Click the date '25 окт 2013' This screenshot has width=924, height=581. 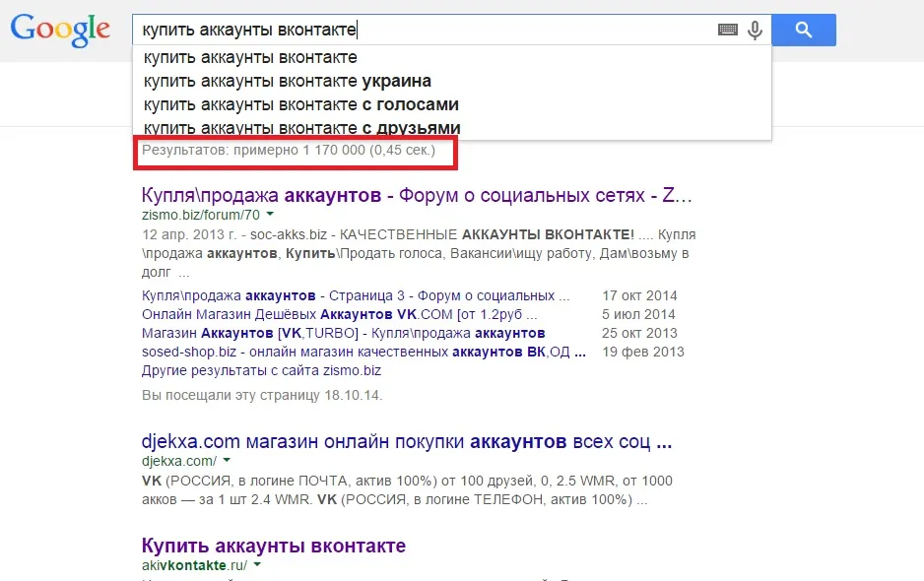coord(639,333)
